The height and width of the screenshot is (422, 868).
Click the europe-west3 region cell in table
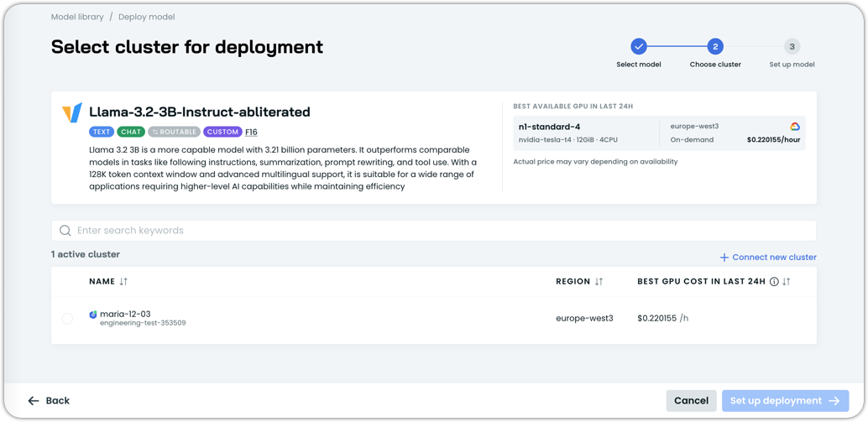pyautogui.click(x=584, y=319)
